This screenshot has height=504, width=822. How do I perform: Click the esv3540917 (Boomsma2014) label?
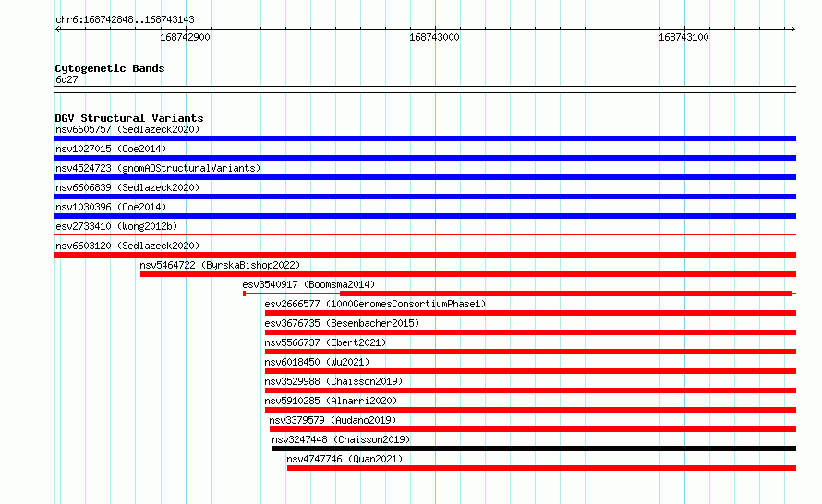[x=308, y=284]
